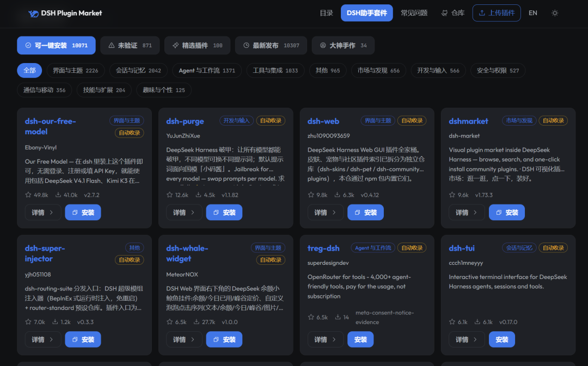Install the dsh-web plugin
This screenshot has height=366, width=588.
[366, 213]
